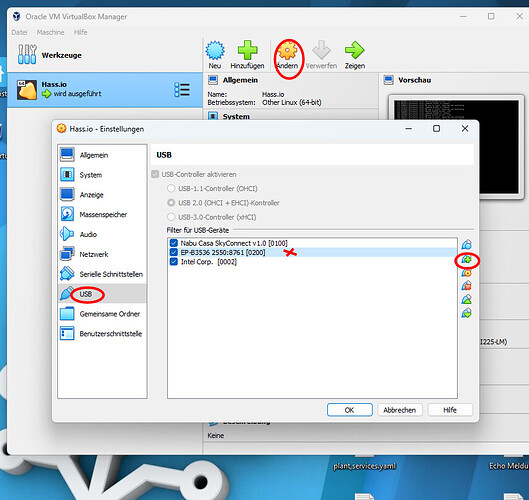Click the edit selected USB filter icon

467,273
